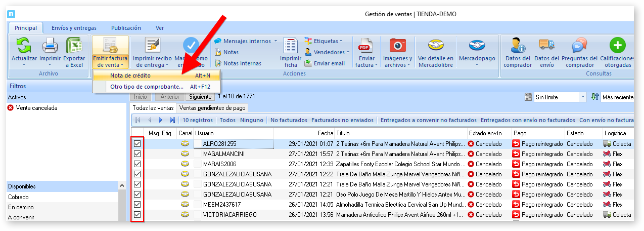Open Preguntas del comprador
644x231 pixels.
[x=579, y=46]
